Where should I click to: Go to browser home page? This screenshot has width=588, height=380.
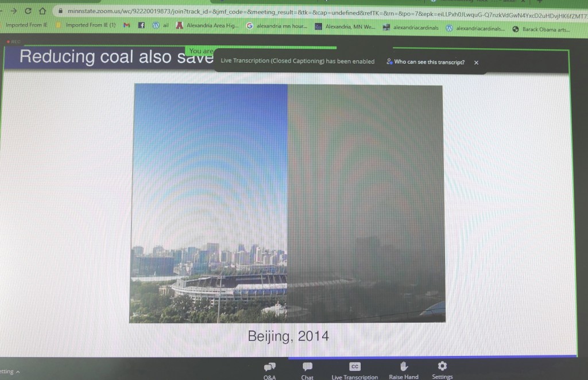[x=42, y=11]
